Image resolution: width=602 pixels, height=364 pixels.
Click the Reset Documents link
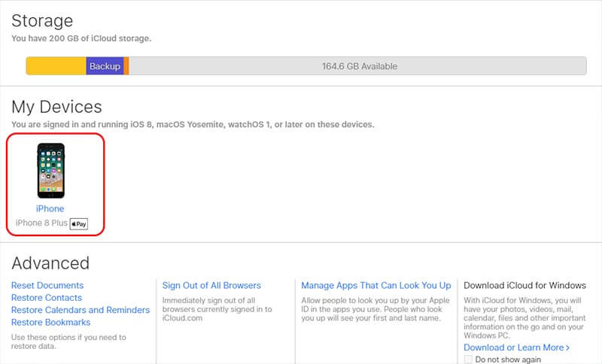pyautogui.click(x=47, y=285)
